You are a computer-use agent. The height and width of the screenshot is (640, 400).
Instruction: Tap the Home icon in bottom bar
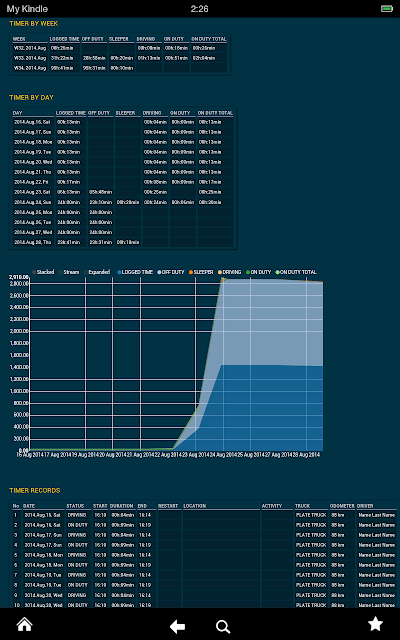pyautogui.click(x=24, y=624)
